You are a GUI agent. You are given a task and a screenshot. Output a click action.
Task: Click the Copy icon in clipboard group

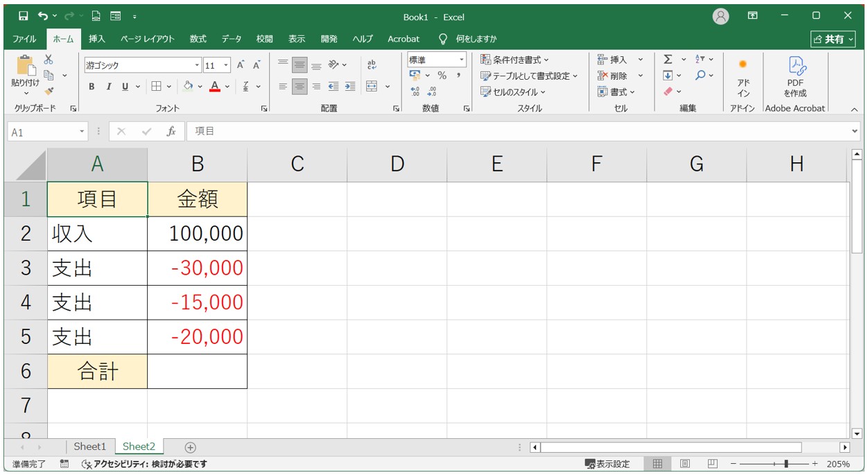click(x=49, y=75)
